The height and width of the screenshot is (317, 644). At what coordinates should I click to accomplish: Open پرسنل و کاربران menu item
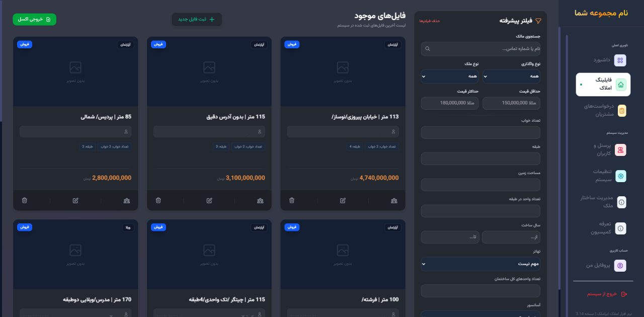pyautogui.click(x=602, y=150)
